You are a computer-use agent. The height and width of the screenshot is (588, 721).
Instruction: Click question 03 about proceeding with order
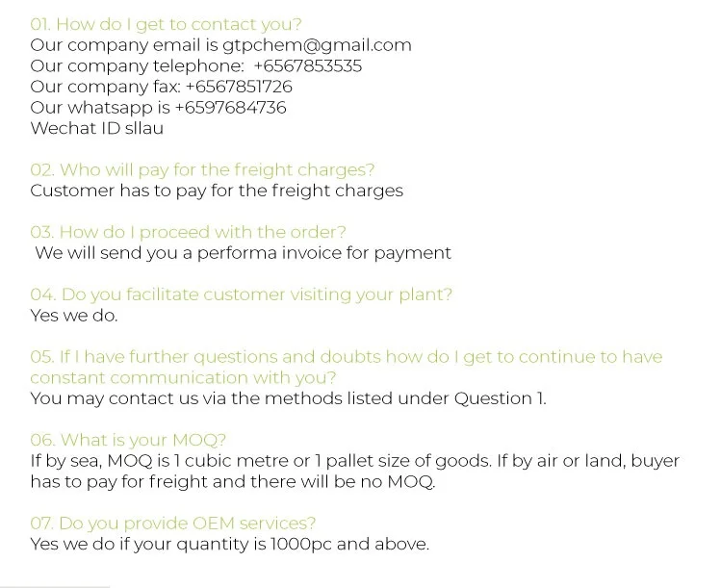(188, 232)
